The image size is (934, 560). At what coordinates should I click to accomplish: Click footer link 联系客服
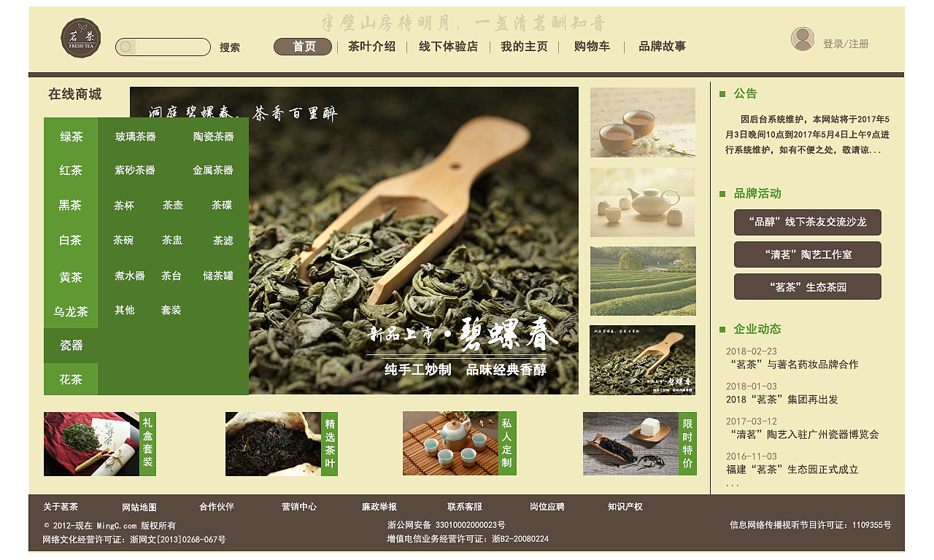click(465, 507)
